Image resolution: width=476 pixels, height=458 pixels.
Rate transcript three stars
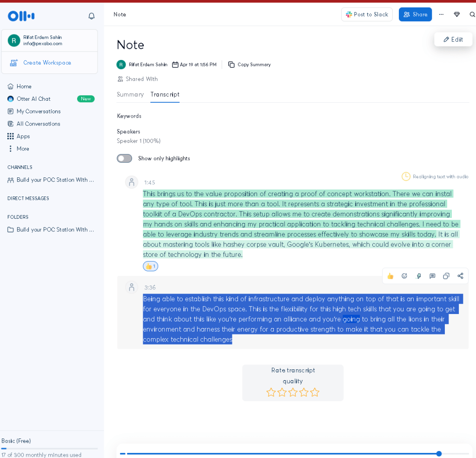[x=293, y=393]
